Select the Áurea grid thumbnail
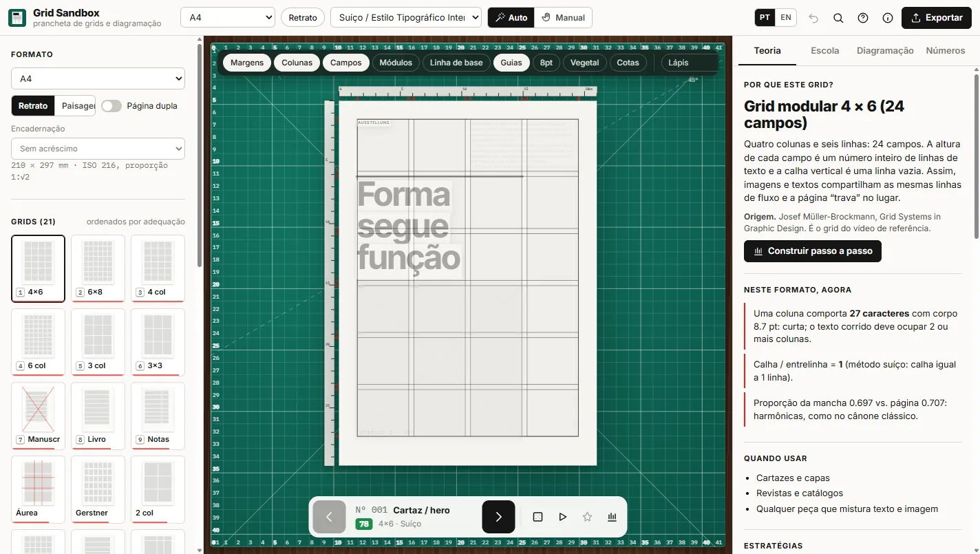Viewport: 980px width, 554px height. coord(39,489)
